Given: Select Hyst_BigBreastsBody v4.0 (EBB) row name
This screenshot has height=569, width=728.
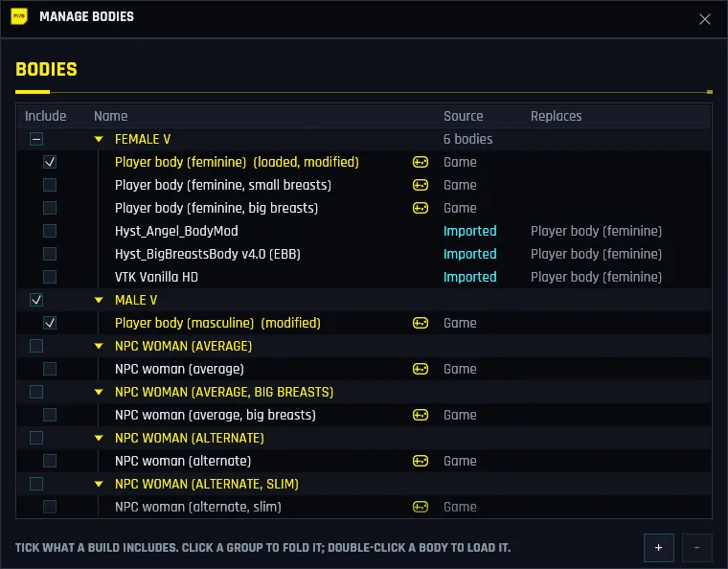Looking at the screenshot, I should click(208, 254).
